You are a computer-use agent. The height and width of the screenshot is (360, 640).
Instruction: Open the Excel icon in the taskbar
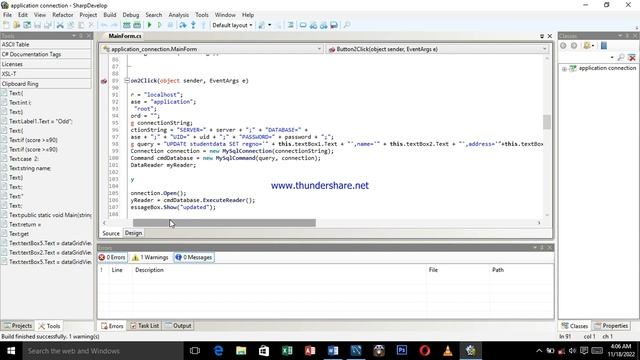pyautogui.click(x=287, y=351)
